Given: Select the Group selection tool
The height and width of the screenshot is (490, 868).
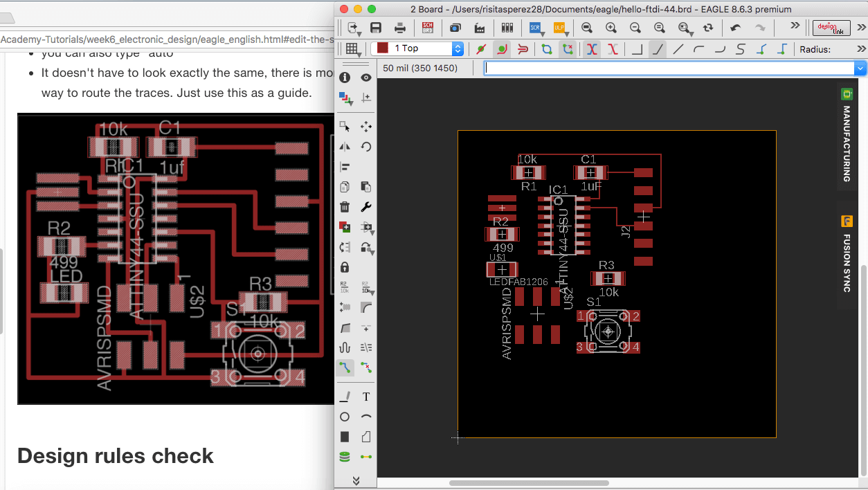Looking at the screenshot, I should pyautogui.click(x=345, y=127).
